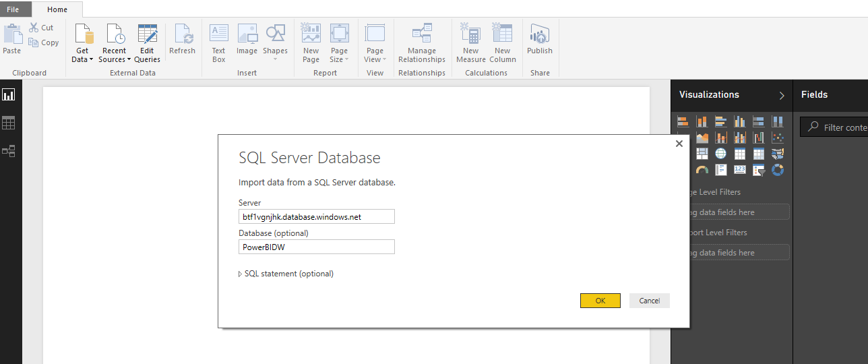Viewport: 868px width, 364px height.
Task: Open Recent Sources dropdown
Action: [115, 43]
